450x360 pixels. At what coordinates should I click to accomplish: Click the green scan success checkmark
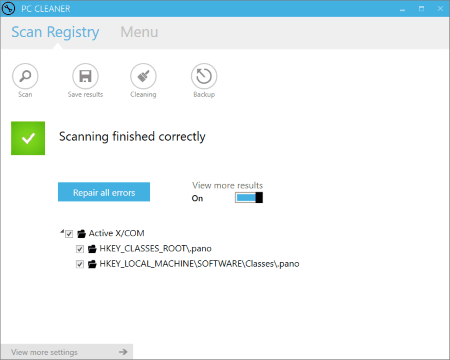(x=28, y=138)
